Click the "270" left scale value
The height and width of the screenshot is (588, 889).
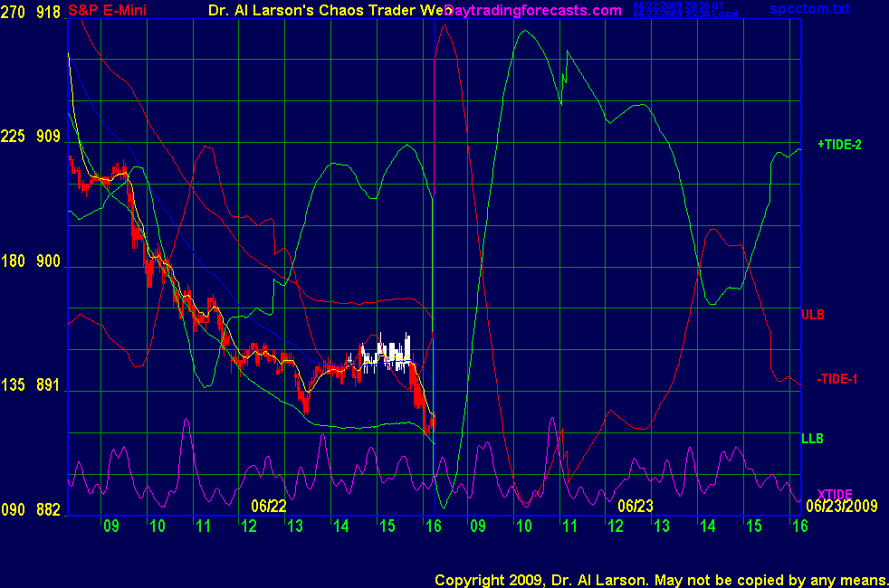tap(13, 12)
